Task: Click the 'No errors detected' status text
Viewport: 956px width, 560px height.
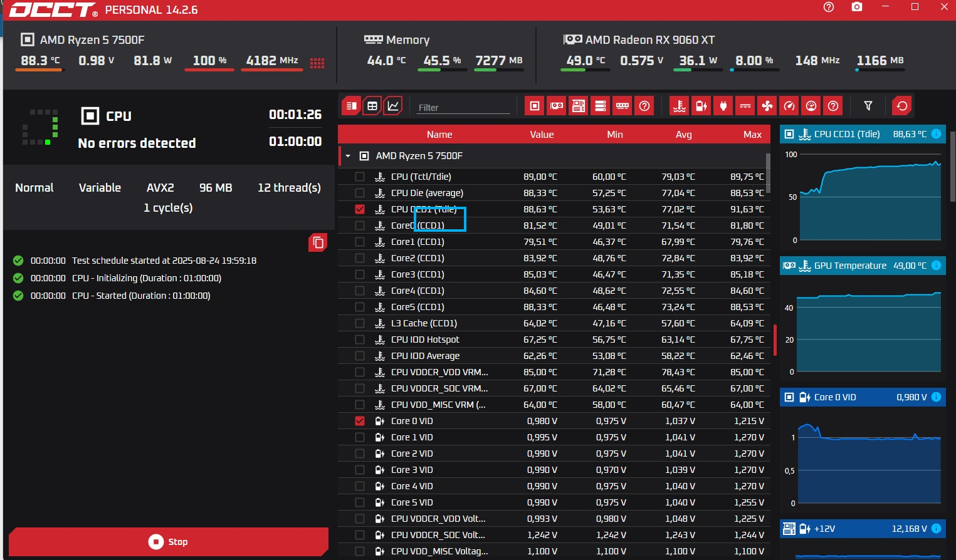Action: [137, 143]
